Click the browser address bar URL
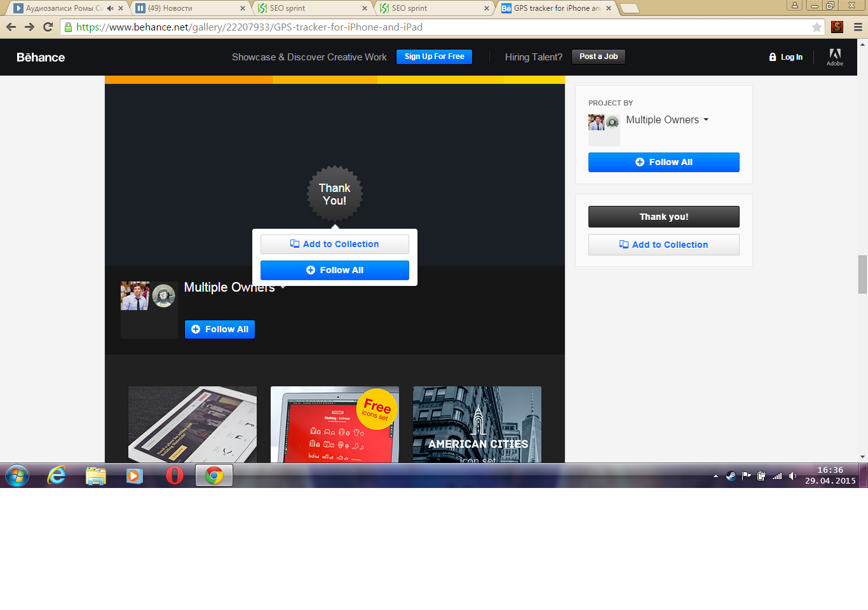This screenshot has height=610, width=868. click(x=249, y=27)
